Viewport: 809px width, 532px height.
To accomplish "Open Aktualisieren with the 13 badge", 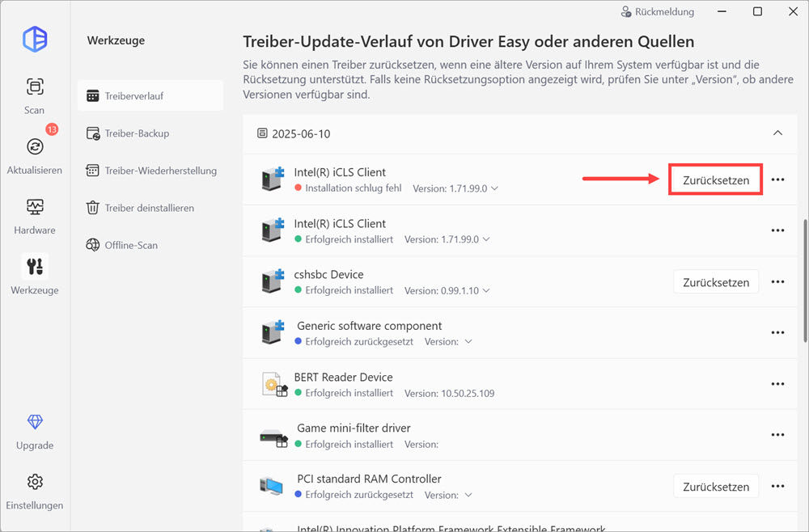I will [x=35, y=146].
